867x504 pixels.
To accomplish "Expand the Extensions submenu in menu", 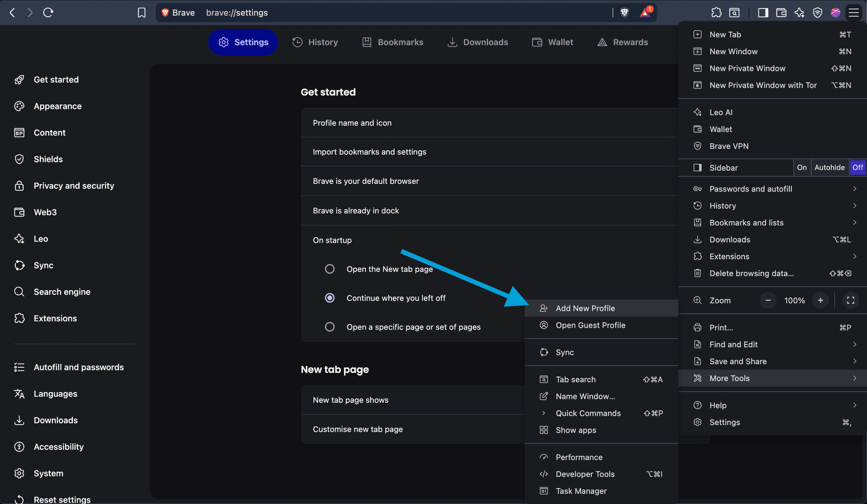I will 772,257.
